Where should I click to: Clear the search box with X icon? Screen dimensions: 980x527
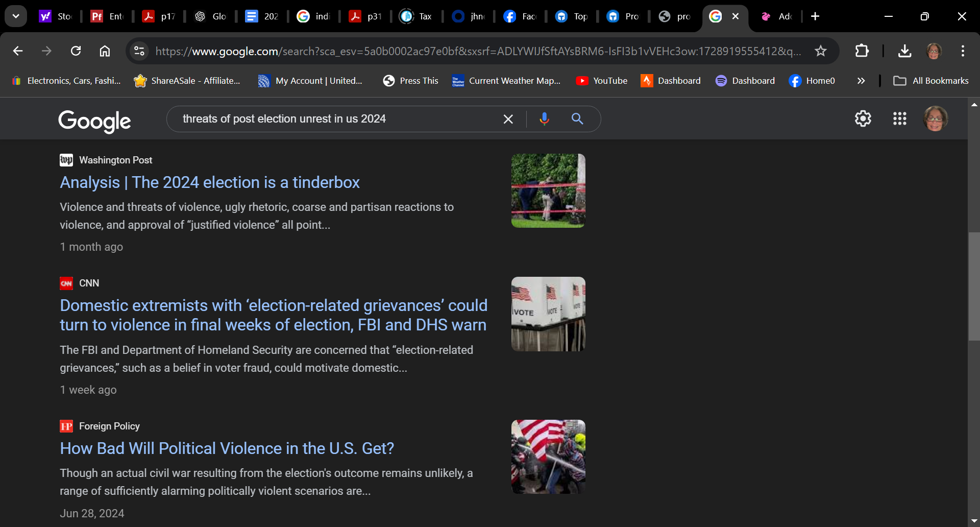tap(508, 119)
